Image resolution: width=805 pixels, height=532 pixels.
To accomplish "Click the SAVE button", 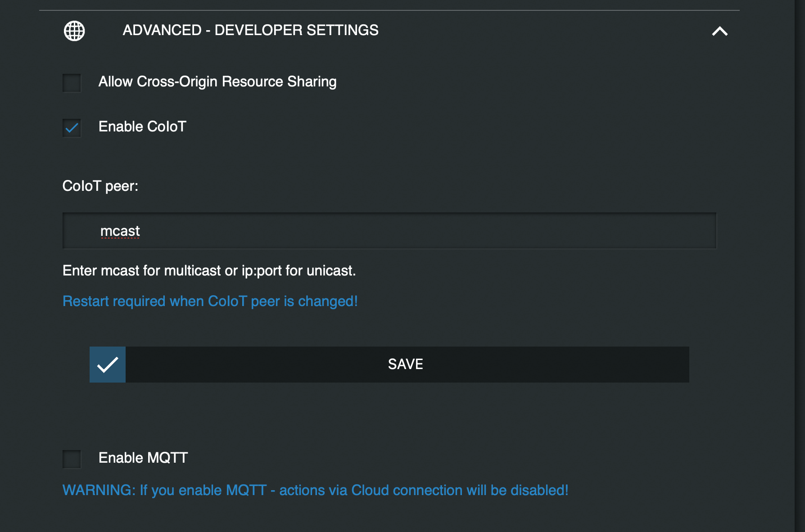I will pos(389,365).
